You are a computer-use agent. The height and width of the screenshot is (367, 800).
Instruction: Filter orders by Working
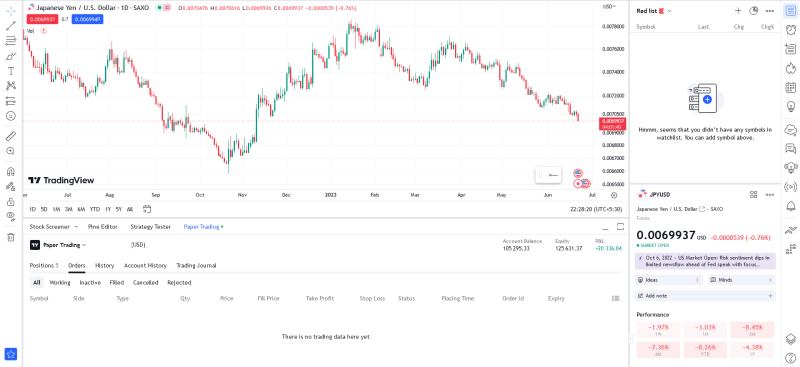(x=60, y=282)
